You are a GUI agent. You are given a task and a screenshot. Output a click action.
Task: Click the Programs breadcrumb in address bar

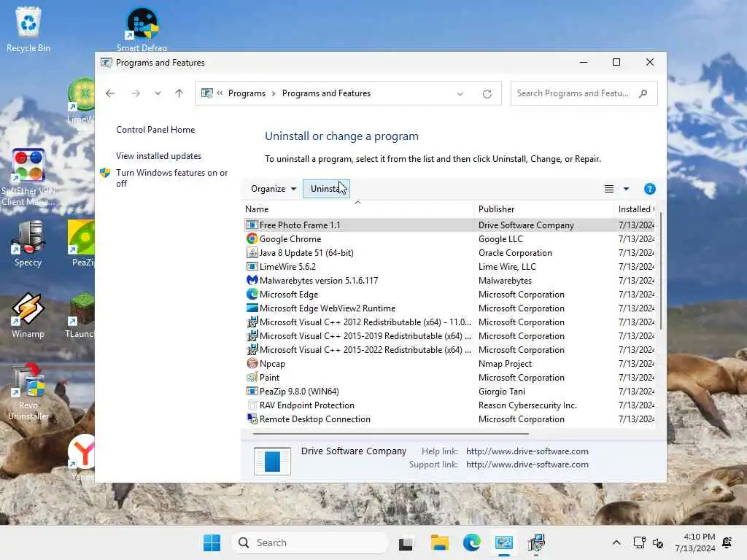247,93
